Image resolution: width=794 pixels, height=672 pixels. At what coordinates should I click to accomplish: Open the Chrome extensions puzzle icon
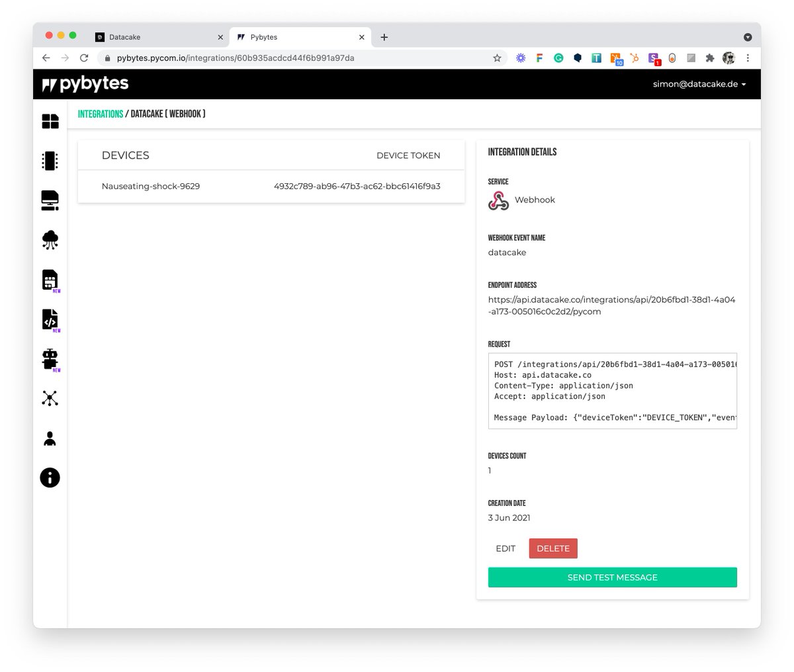(x=710, y=58)
